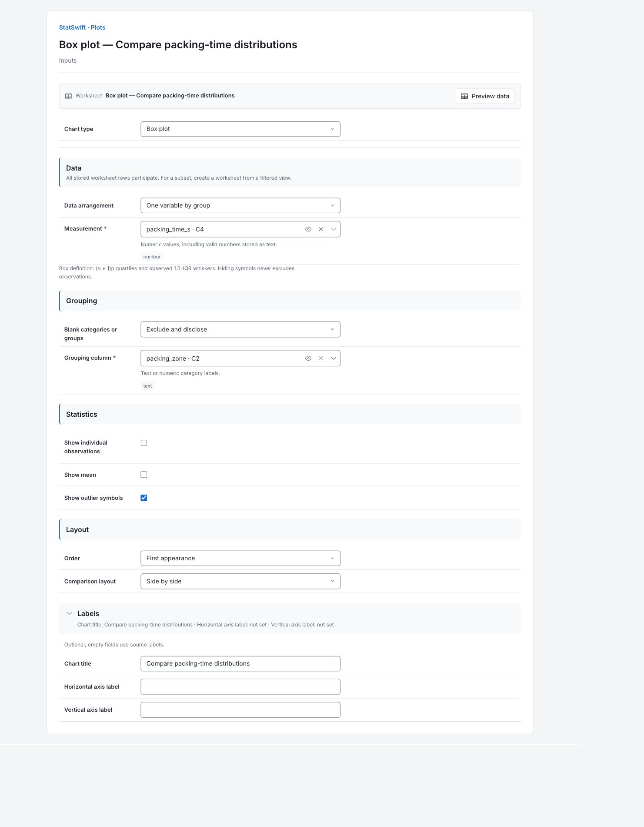Click the Chart title input field
This screenshot has height=827, width=644.
click(x=240, y=663)
